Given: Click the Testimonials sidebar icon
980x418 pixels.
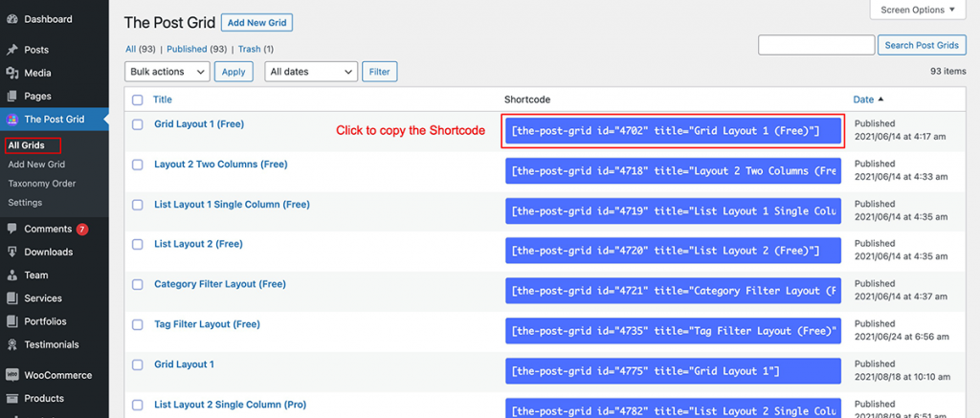Looking at the screenshot, I should pos(11,344).
